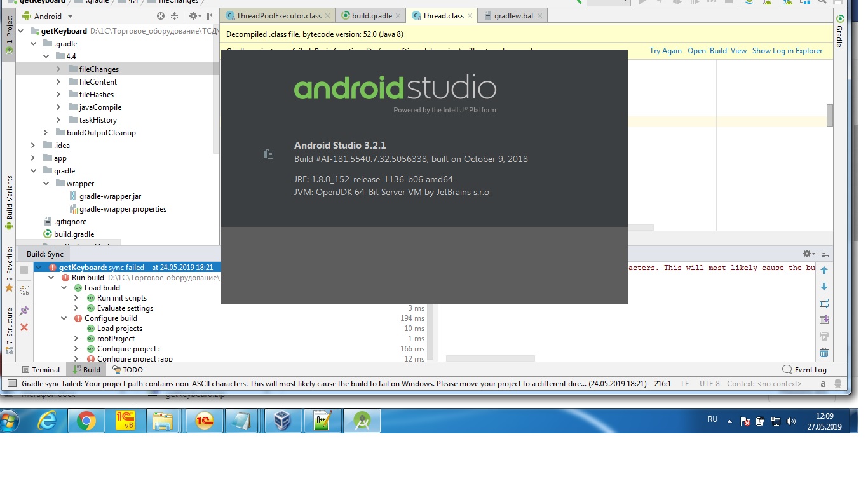Image resolution: width=868 pixels, height=488 pixels.
Task: Hide the project panel with the hide icon
Action: pyautogui.click(x=210, y=16)
